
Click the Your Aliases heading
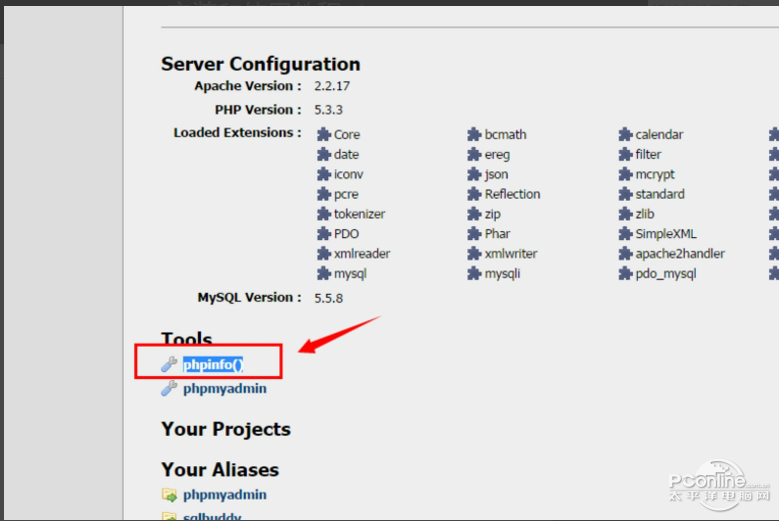220,469
